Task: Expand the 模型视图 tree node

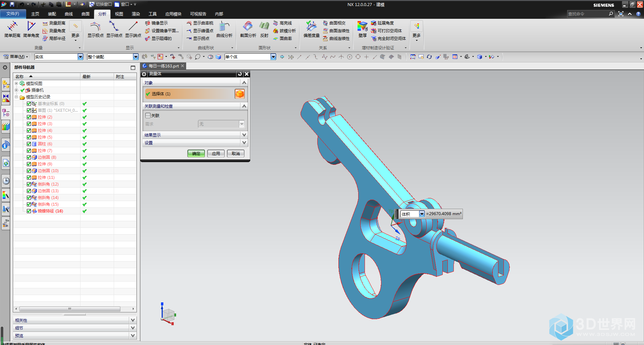Action: (16, 84)
